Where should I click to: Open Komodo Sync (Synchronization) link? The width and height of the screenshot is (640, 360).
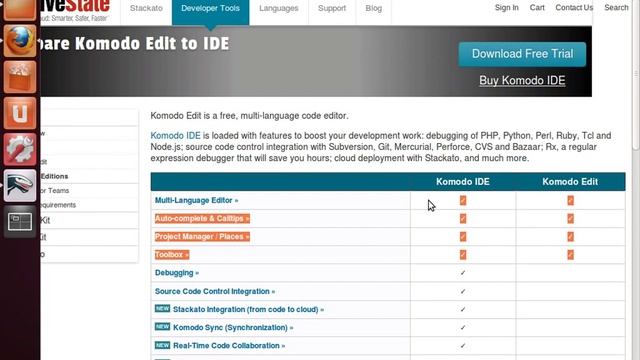point(233,327)
